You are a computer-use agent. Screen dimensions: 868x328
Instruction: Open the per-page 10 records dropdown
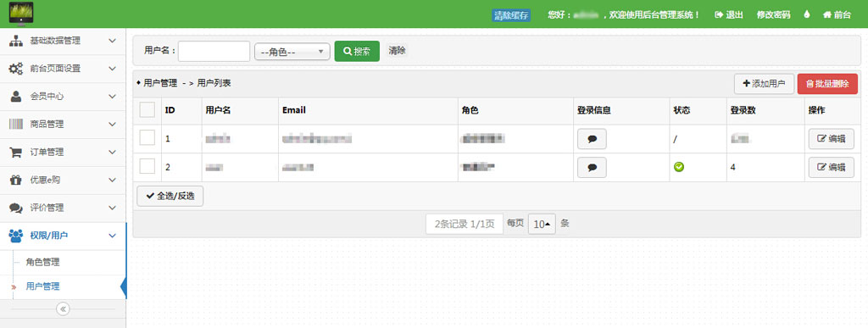click(x=542, y=224)
